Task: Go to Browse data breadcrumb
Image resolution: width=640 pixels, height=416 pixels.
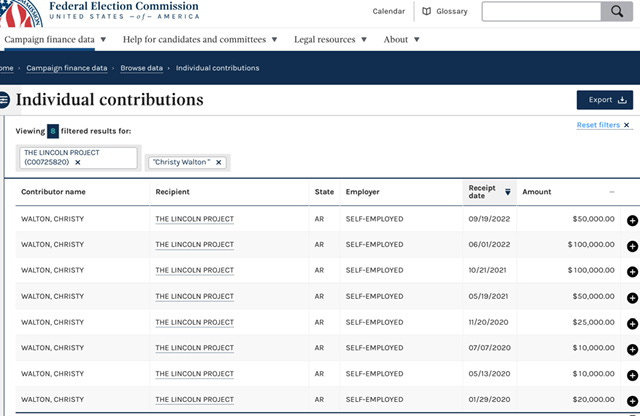Action: tap(142, 68)
